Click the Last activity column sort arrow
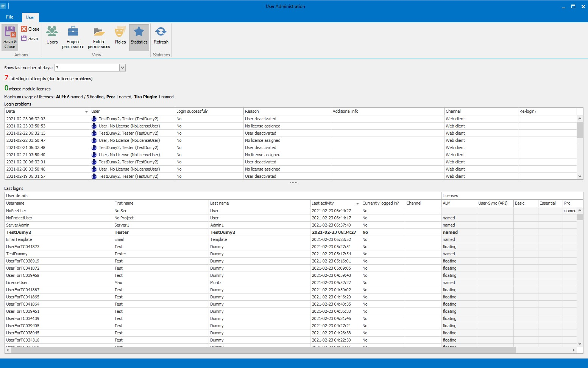 coord(357,203)
